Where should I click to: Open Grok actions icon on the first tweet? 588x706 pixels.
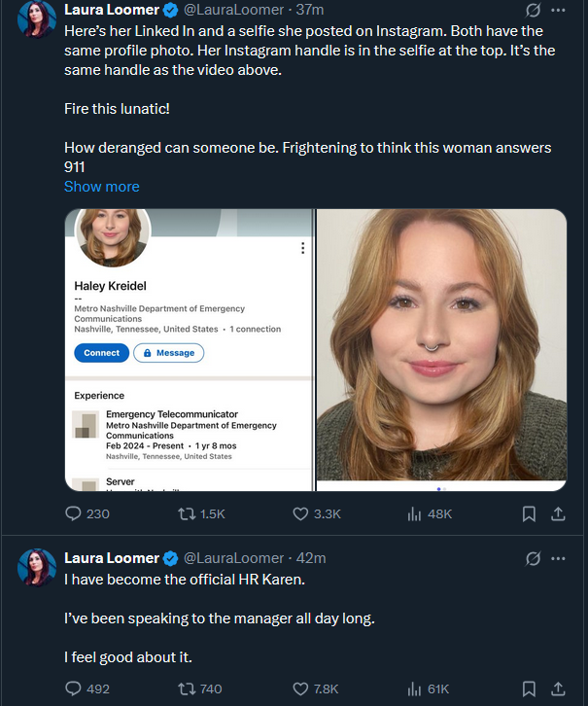(x=533, y=10)
